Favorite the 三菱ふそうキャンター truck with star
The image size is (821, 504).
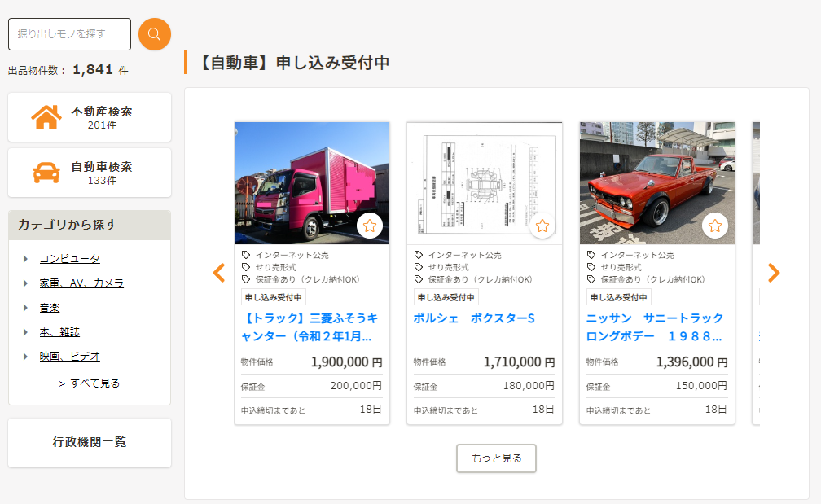pos(370,226)
